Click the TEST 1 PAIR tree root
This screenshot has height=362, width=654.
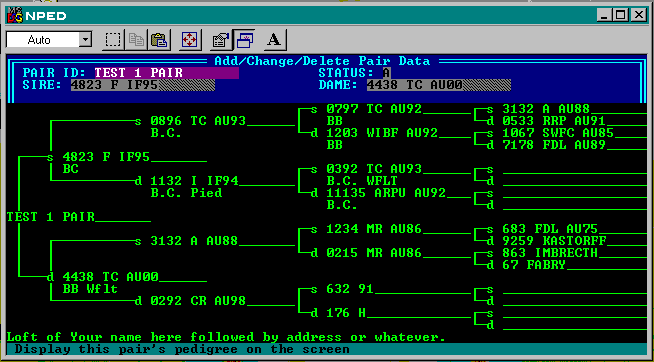click(50, 217)
